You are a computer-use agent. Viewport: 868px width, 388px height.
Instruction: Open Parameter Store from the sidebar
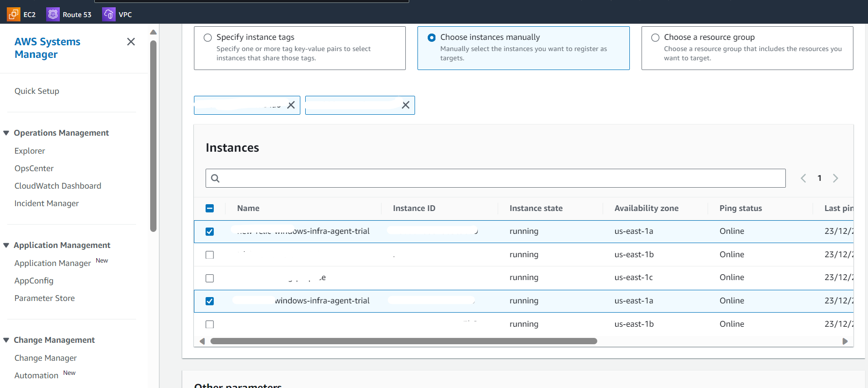click(x=45, y=299)
